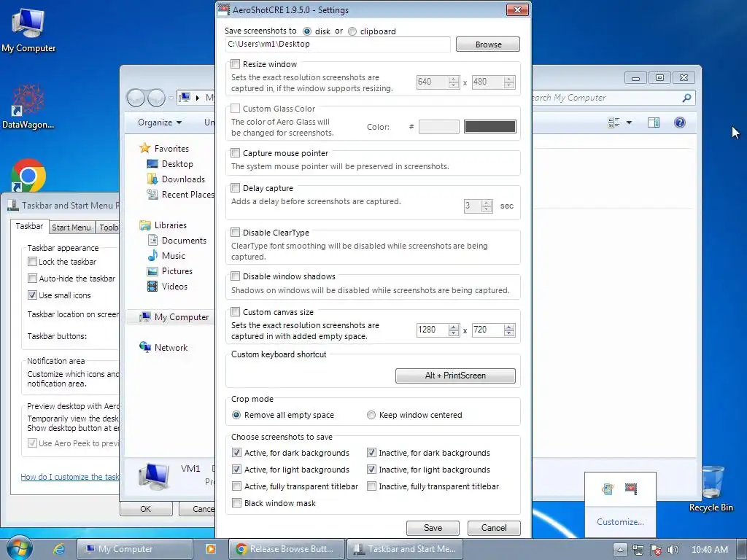Select Keep window centered crop mode
The height and width of the screenshot is (560, 747).
click(371, 415)
